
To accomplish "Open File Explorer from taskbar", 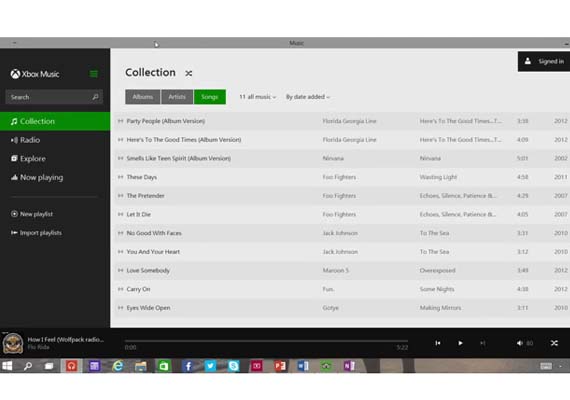I will (141, 366).
